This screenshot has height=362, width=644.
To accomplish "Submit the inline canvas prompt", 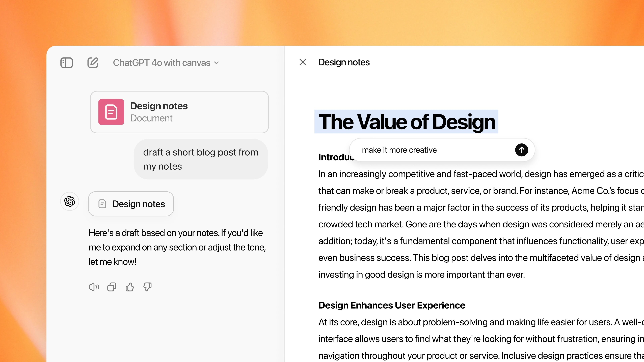I will point(521,150).
